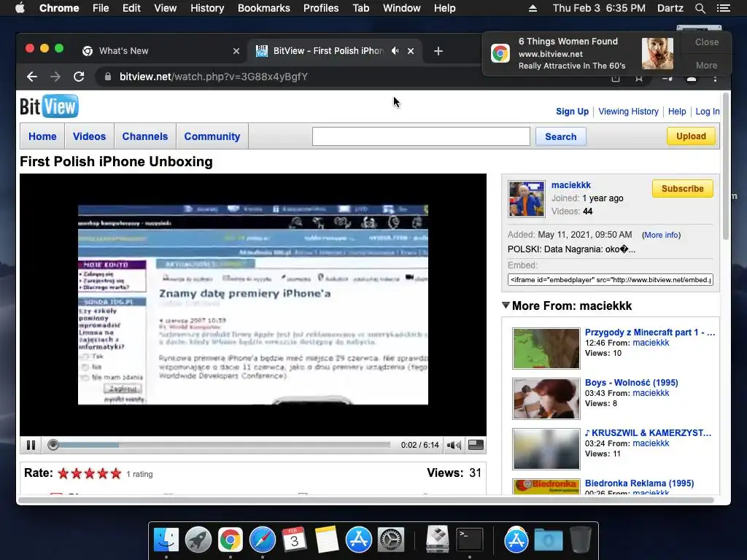Viewport: 747px width, 560px height.
Task: Open Trash from the dock
Action: [580, 540]
